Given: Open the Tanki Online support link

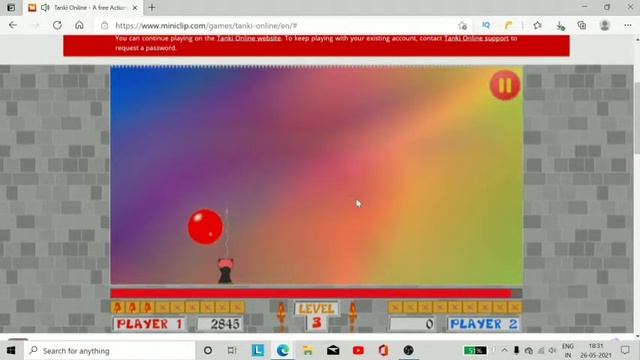Looking at the screenshot, I should coord(476,38).
